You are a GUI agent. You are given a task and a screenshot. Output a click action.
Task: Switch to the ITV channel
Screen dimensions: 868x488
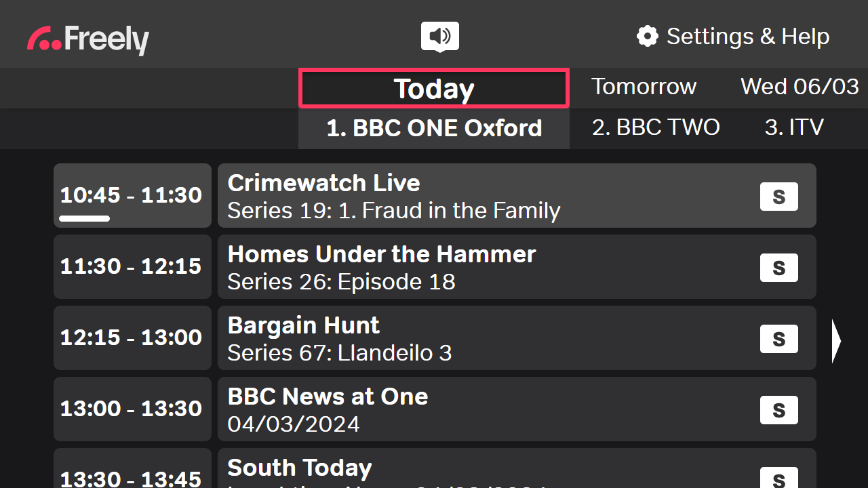coord(793,127)
